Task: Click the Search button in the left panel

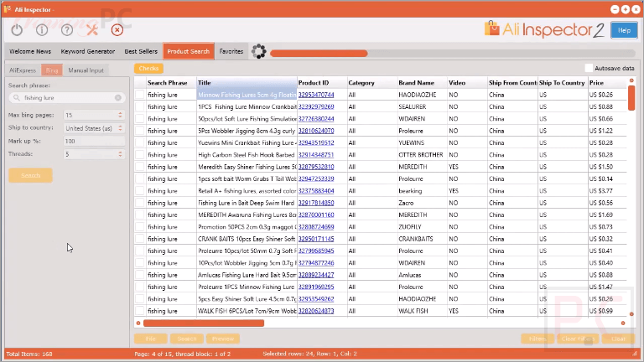Action: click(x=30, y=175)
